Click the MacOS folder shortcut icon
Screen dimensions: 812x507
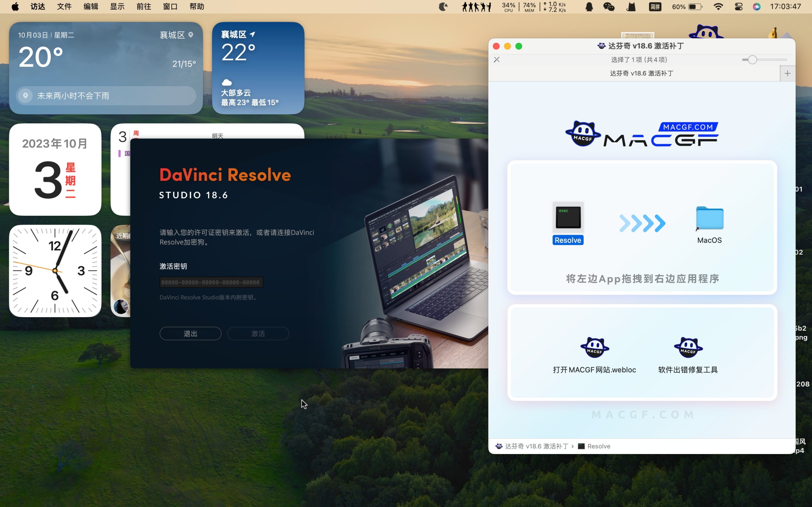point(709,218)
